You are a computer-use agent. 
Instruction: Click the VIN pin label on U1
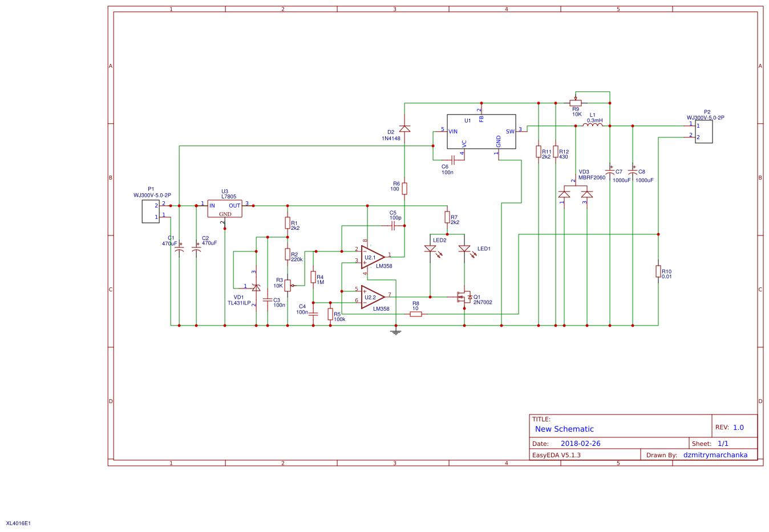(453, 132)
